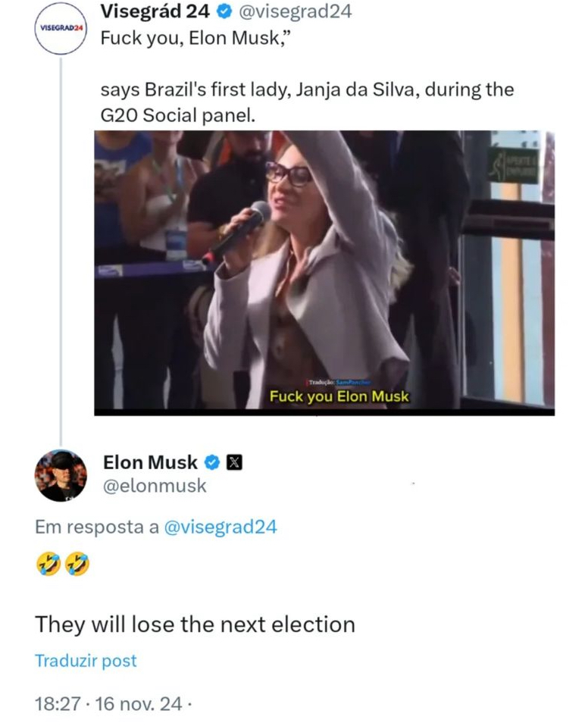
Task: Click the Visegrád 24 verified badge
Action: coord(224,12)
